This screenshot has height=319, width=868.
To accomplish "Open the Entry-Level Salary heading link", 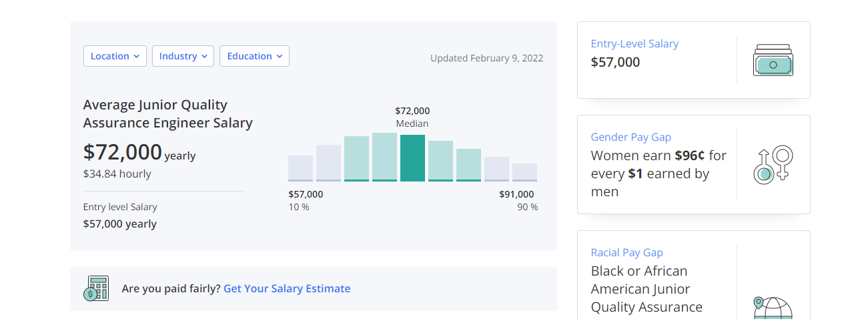I will [x=634, y=43].
